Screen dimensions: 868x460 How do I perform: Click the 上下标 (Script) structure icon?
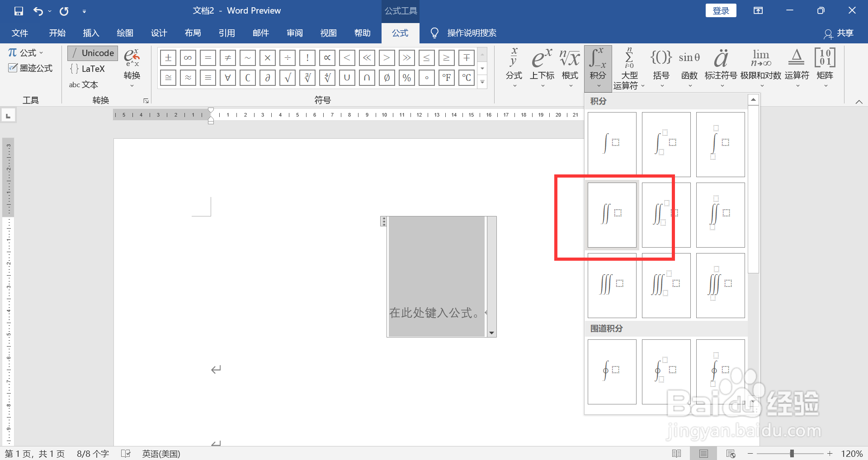pyautogui.click(x=542, y=66)
